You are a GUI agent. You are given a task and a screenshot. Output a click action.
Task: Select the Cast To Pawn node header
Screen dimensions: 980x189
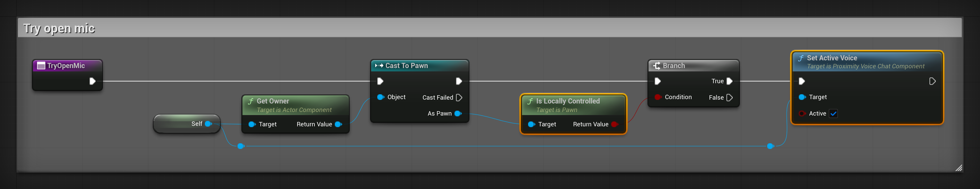coord(419,66)
